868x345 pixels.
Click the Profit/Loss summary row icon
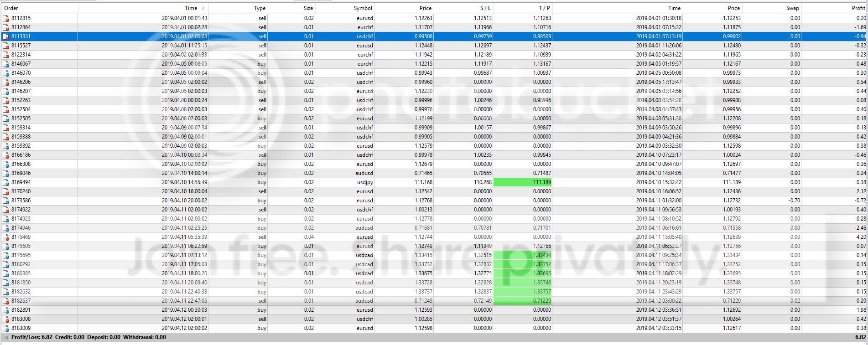6,338
